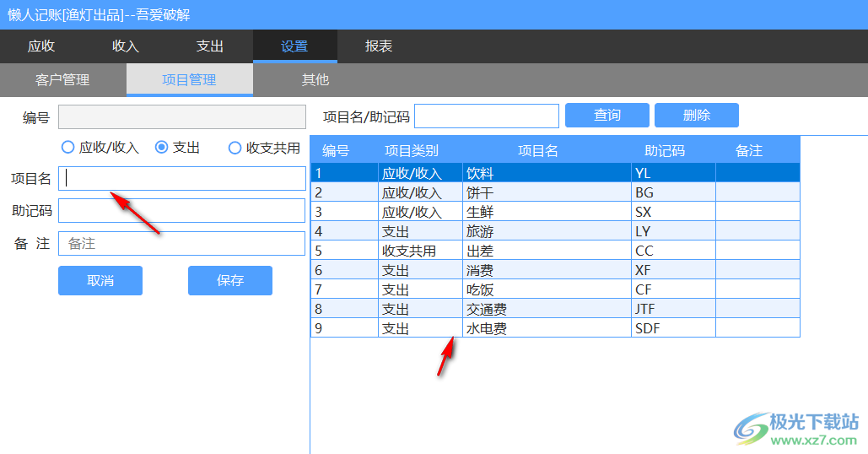Viewport: 868px width, 454px height.
Task: Open the 其他 sub-tab
Action: click(315, 79)
